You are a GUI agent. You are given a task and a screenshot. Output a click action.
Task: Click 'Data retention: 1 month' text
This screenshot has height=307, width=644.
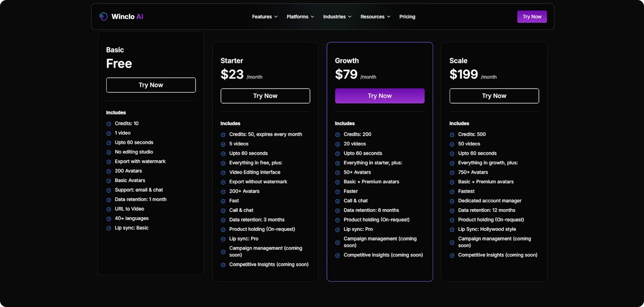pyautogui.click(x=140, y=199)
